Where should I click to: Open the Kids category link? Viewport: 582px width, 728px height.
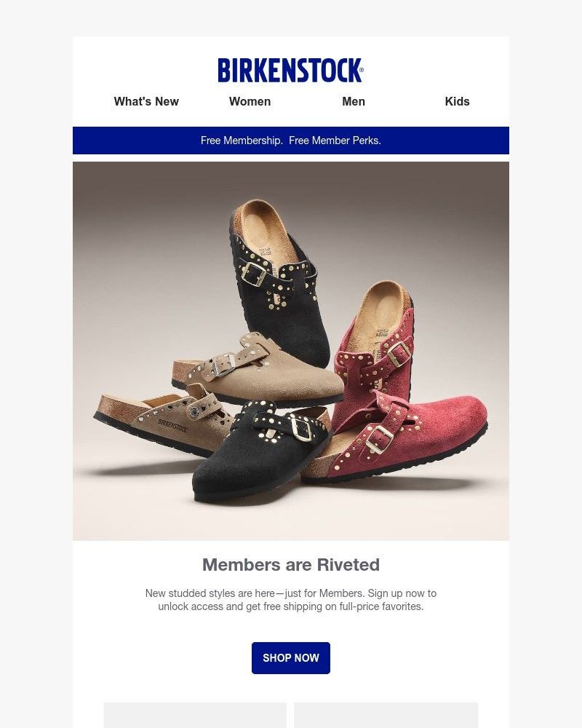click(x=457, y=102)
